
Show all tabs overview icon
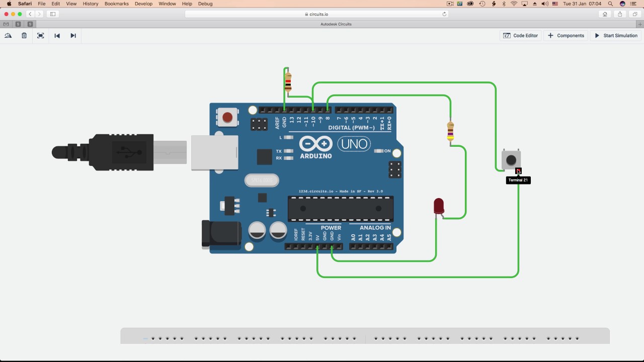(635, 14)
